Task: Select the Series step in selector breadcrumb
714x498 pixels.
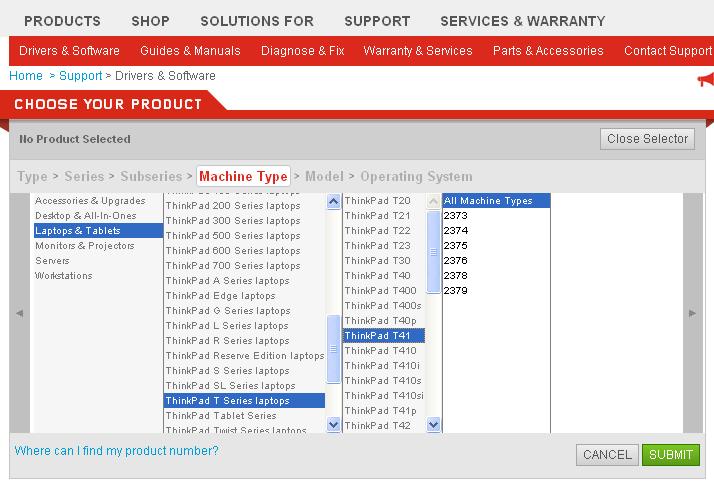Action: pyautogui.click(x=84, y=176)
